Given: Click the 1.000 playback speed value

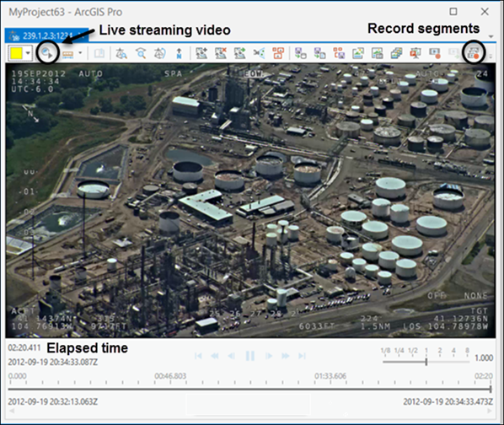Looking at the screenshot, I should [484, 358].
